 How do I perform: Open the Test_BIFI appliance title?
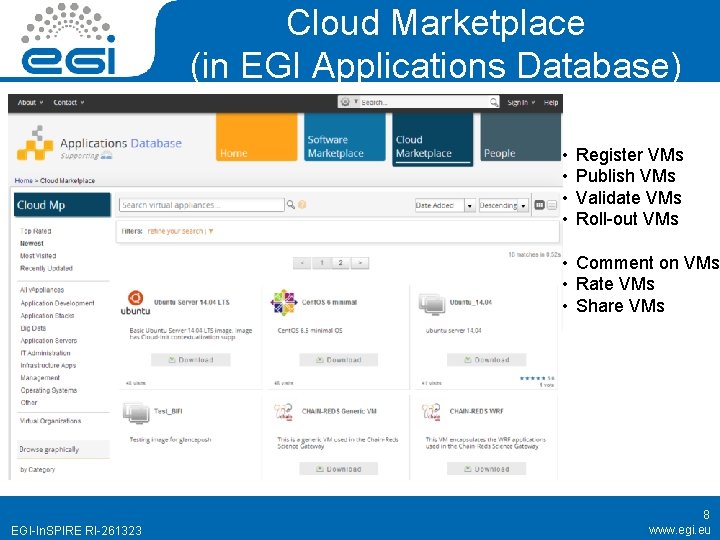click(168, 411)
